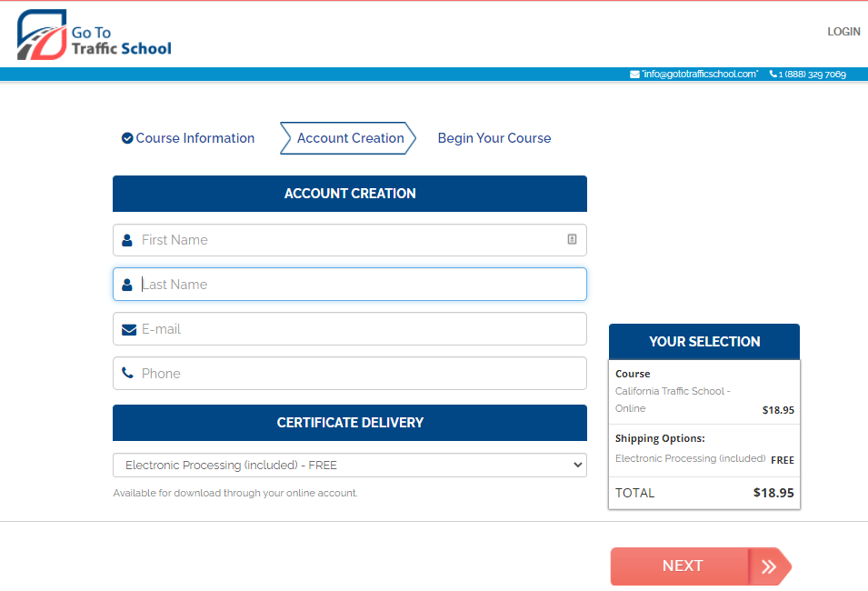
Task: Click the checkmark icon beside Course Information
Action: pyautogui.click(x=127, y=138)
